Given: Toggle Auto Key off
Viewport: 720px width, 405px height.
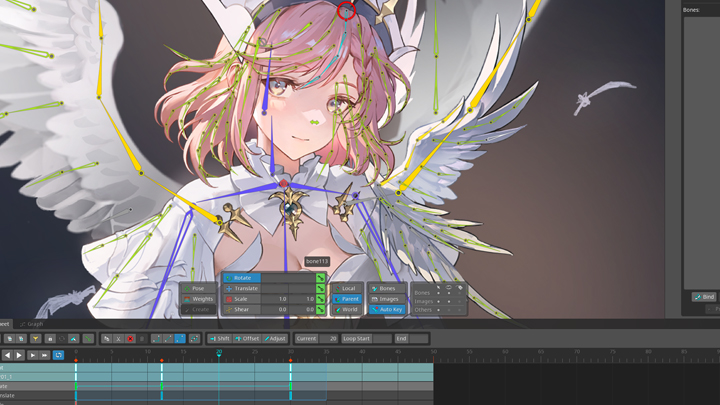Looking at the screenshot, I should (387, 309).
